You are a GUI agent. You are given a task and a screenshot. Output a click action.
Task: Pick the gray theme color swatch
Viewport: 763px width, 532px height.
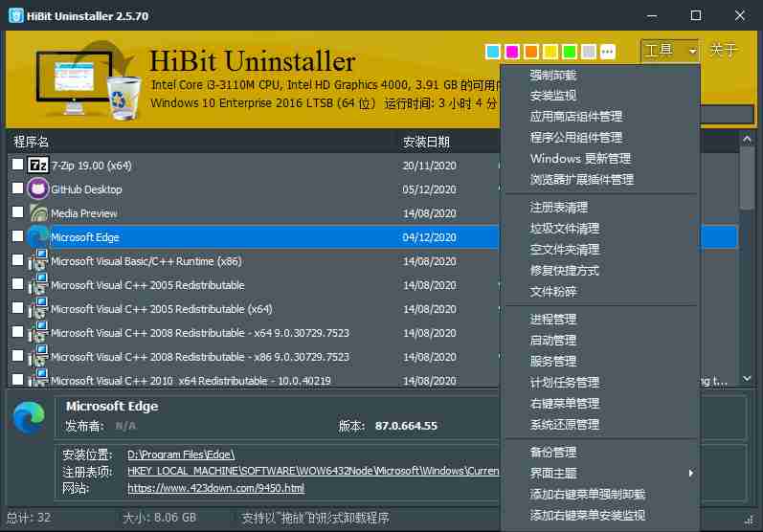(x=589, y=52)
